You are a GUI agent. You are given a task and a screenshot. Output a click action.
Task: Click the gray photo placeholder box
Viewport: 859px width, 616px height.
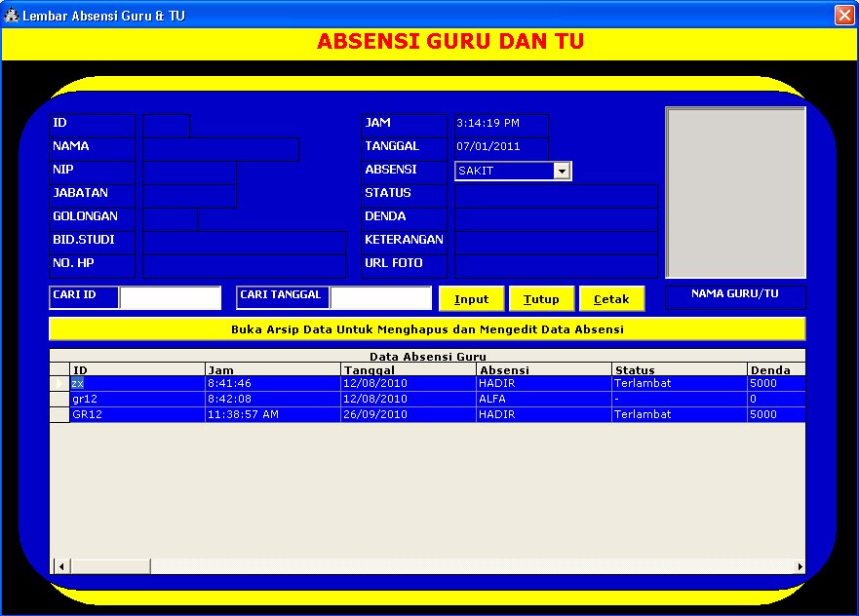(x=736, y=193)
